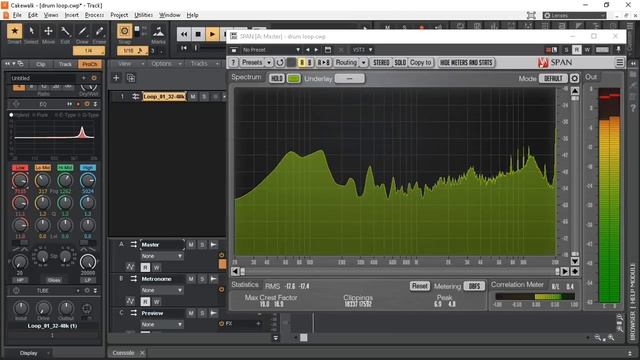Open Metronome bus output None dropdown

pos(162,290)
